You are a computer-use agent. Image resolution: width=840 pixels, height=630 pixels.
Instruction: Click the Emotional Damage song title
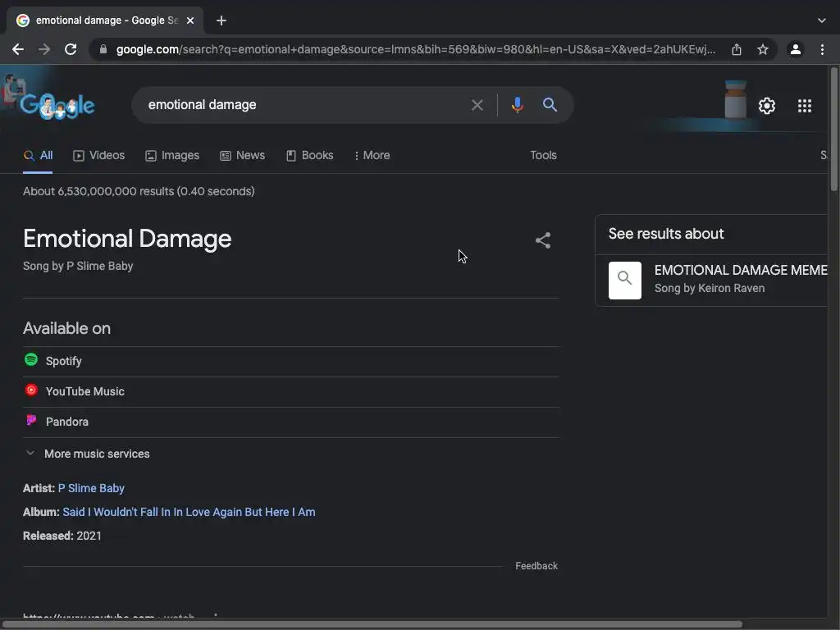(127, 239)
